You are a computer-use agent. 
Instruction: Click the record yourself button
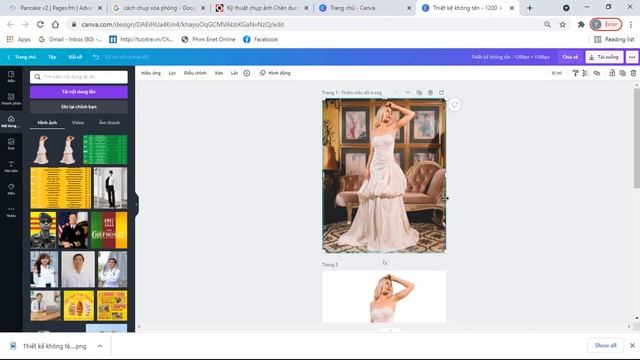(x=79, y=107)
